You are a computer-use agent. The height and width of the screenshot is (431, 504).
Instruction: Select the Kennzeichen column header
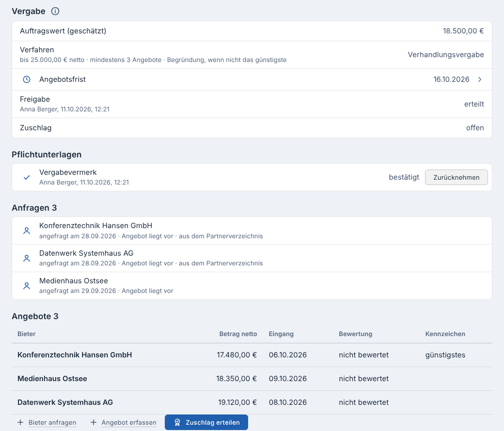coord(445,334)
